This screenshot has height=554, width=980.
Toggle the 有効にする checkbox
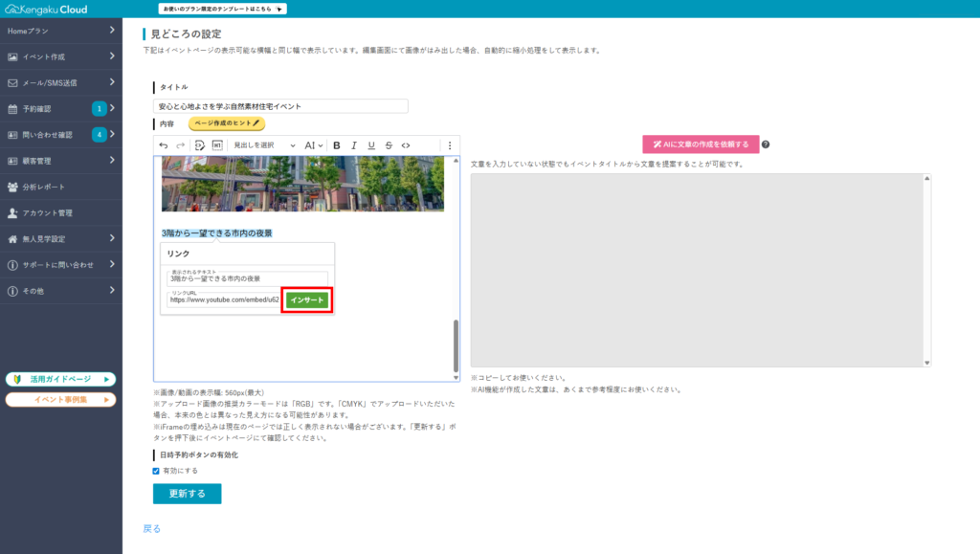click(156, 471)
